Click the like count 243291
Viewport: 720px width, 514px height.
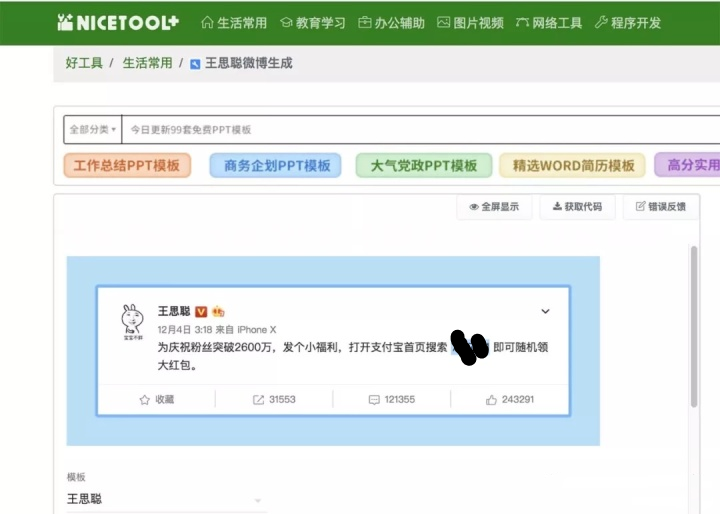[x=518, y=400]
